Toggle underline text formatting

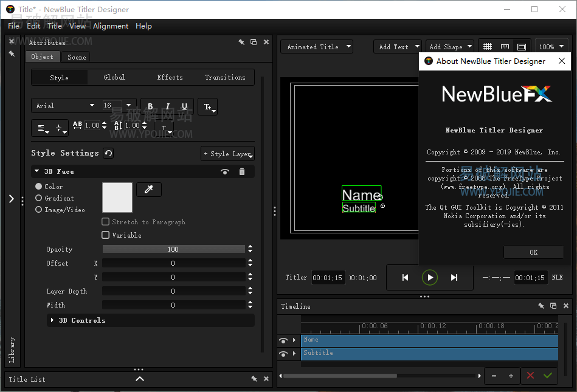(184, 106)
